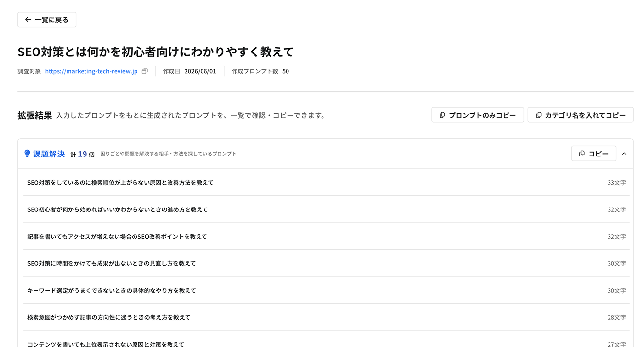Collapse the 課題解決 section chevron
Viewport: 644px width, 347px height.
[x=624, y=154]
